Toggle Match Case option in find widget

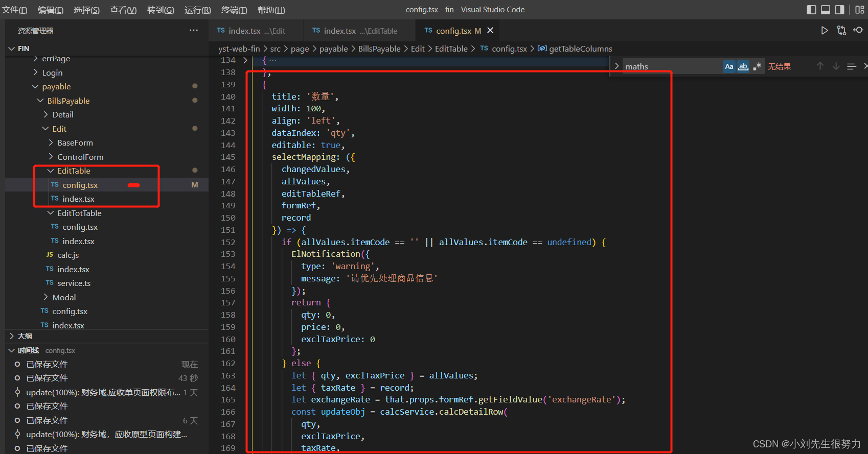(729, 66)
